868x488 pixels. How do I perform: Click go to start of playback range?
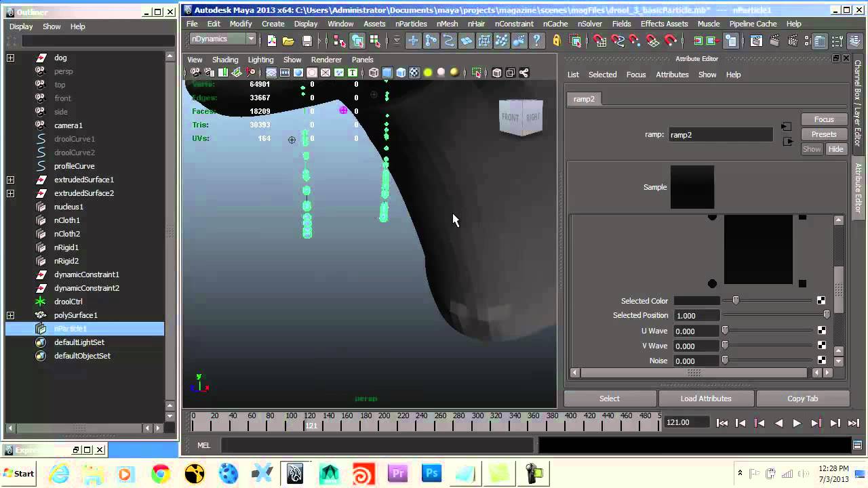pyautogui.click(x=722, y=423)
